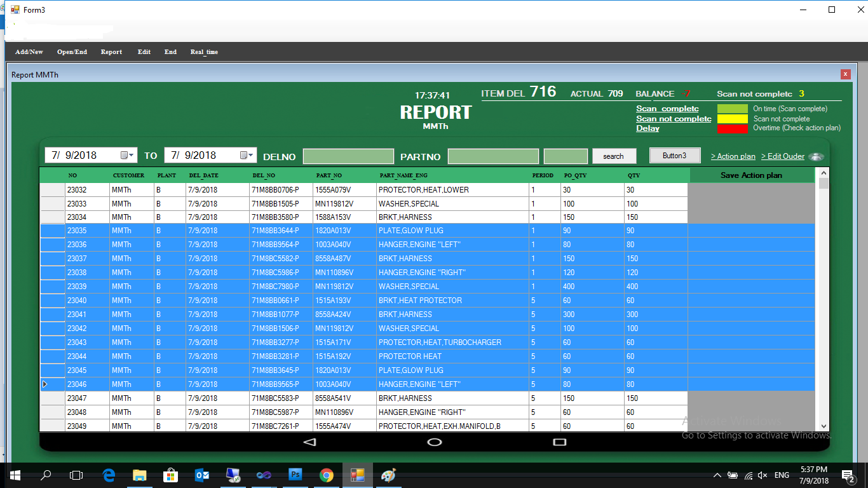This screenshot has width=868, height=488.
Task: Click the Android back triangle icon
Action: click(x=309, y=442)
